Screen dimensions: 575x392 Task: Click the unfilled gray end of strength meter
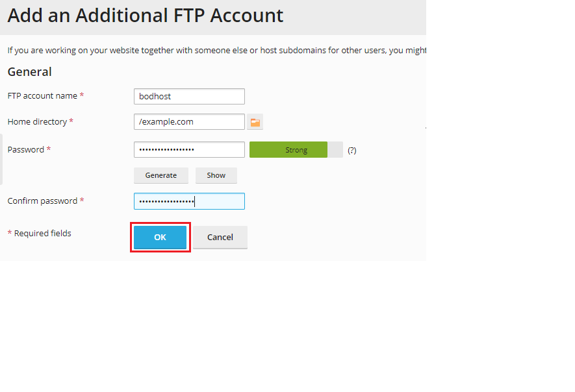coord(335,150)
